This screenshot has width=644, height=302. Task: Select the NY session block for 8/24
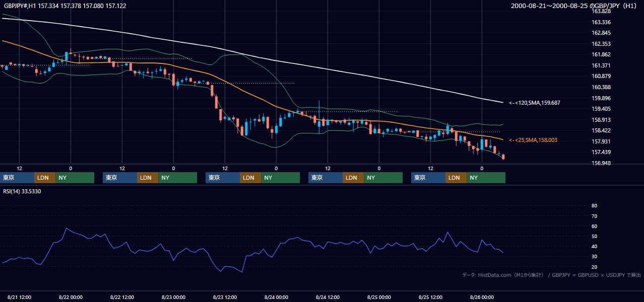tap(383, 178)
